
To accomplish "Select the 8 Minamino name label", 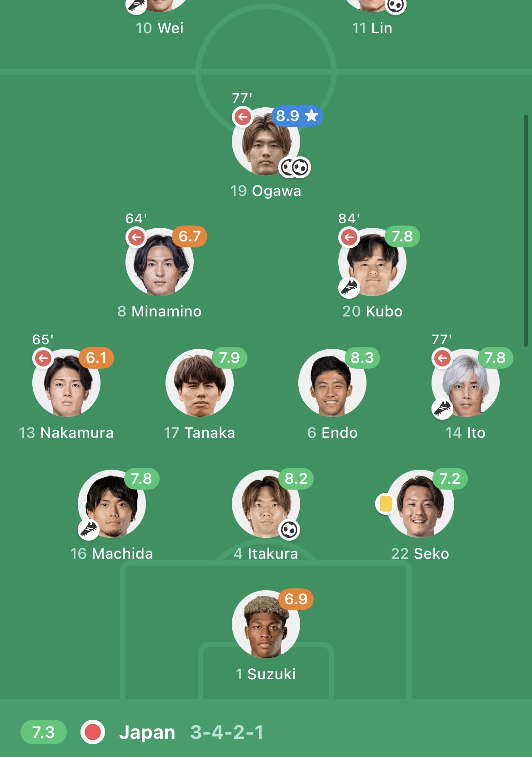I will tap(160, 311).
